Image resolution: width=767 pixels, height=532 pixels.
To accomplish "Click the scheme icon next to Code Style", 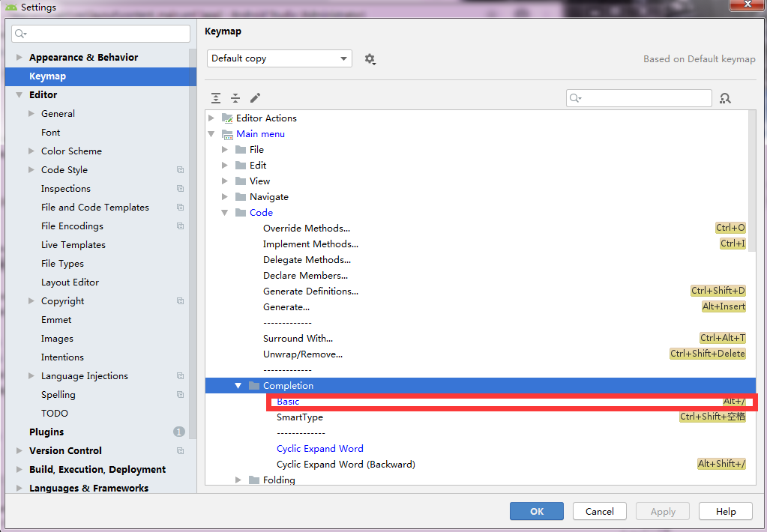I will pos(180,169).
